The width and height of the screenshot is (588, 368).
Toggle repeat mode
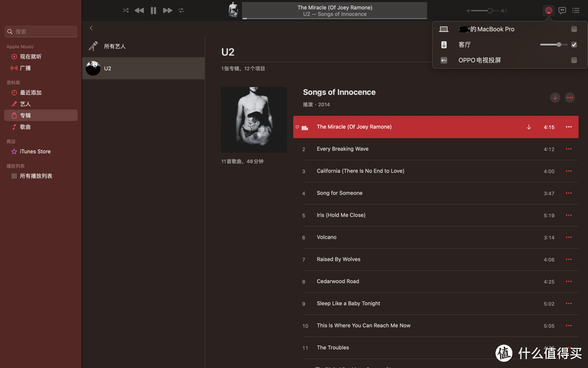tap(181, 10)
